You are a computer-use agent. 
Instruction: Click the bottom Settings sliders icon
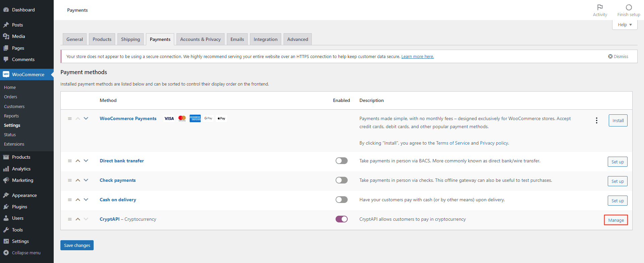pyautogui.click(x=6, y=241)
